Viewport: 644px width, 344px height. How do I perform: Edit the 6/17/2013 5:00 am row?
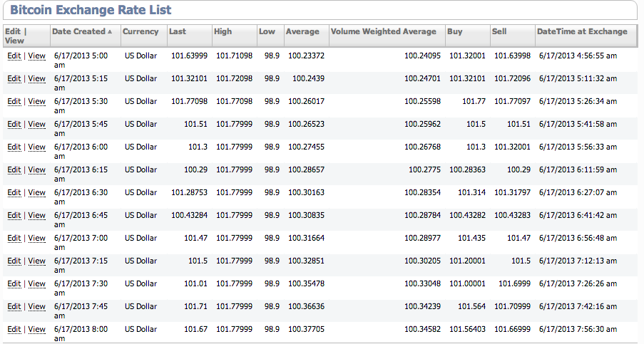click(x=14, y=56)
